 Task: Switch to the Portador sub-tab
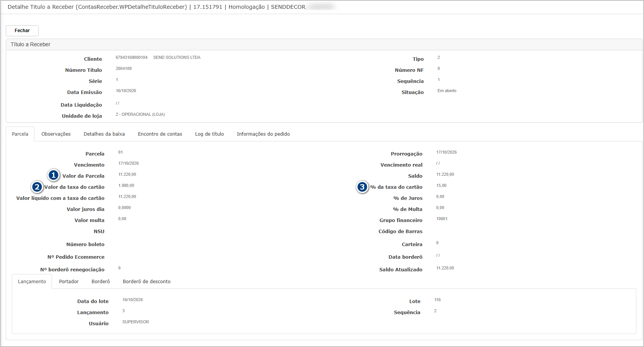(x=69, y=282)
